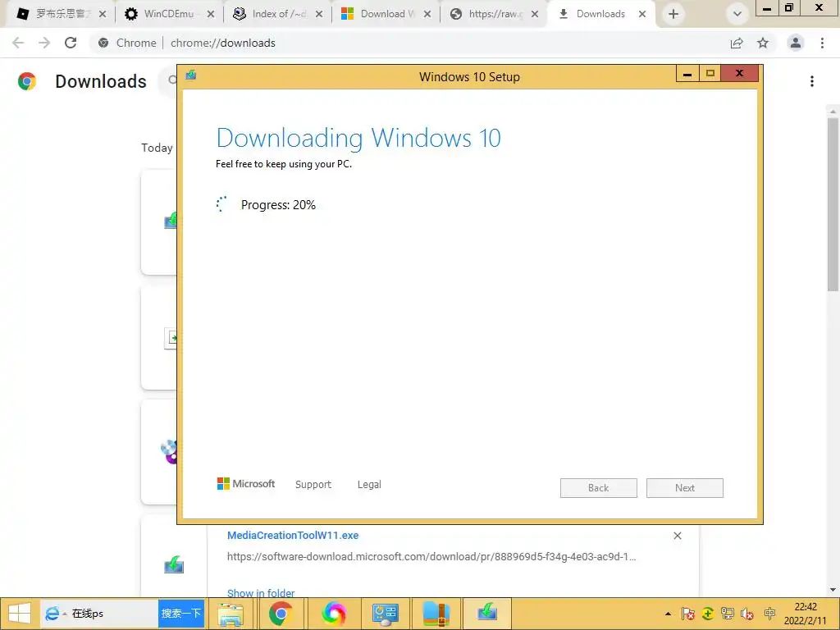Click the Chrome site info icon
Image resolution: width=840 pixels, height=630 pixels.
[x=103, y=43]
